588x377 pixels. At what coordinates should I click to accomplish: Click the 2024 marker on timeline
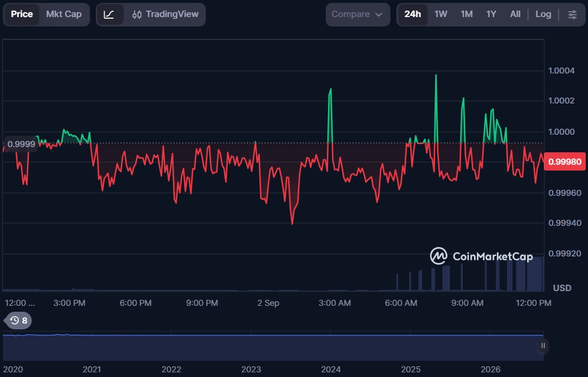pyautogui.click(x=330, y=369)
